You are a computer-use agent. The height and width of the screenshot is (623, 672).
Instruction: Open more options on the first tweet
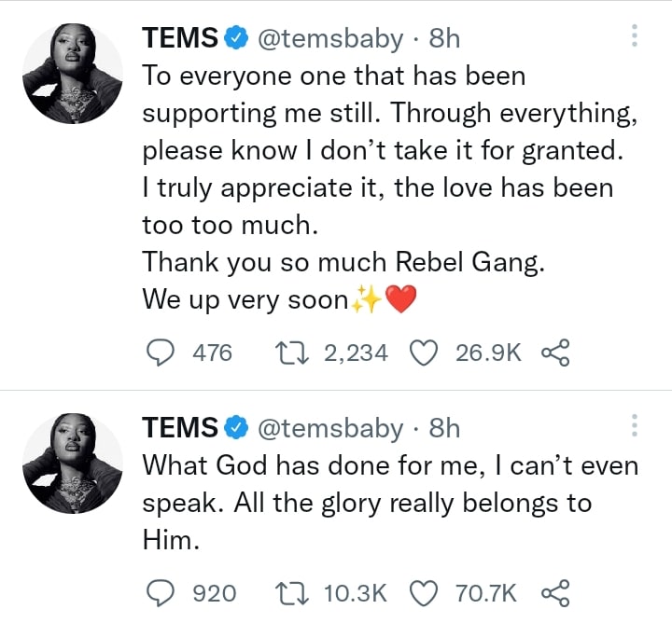pos(635,36)
